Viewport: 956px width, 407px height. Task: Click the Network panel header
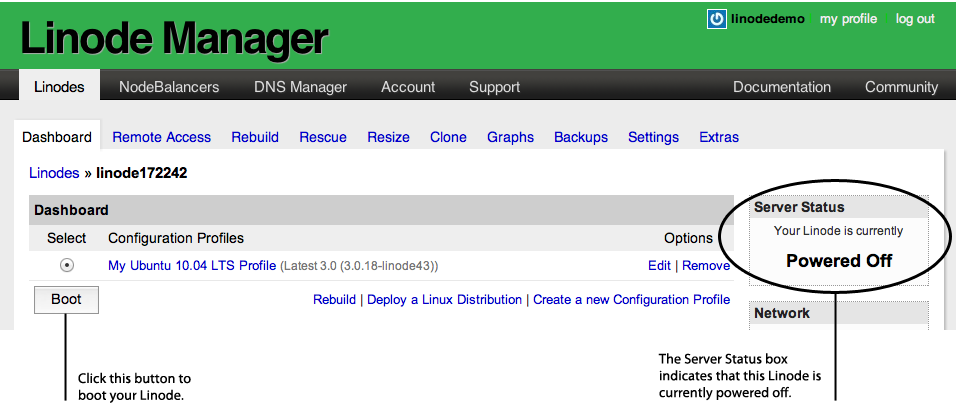pos(838,313)
